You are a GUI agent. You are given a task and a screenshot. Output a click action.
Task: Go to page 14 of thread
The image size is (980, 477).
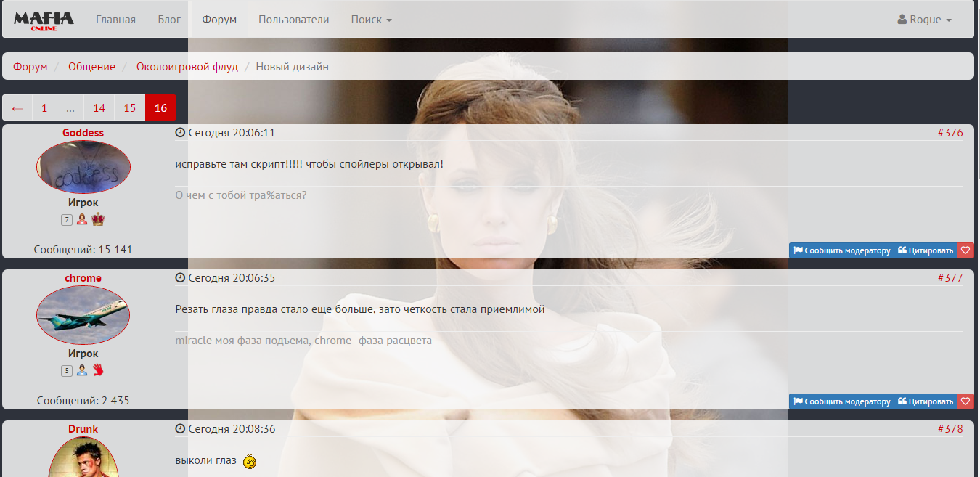tap(99, 108)
